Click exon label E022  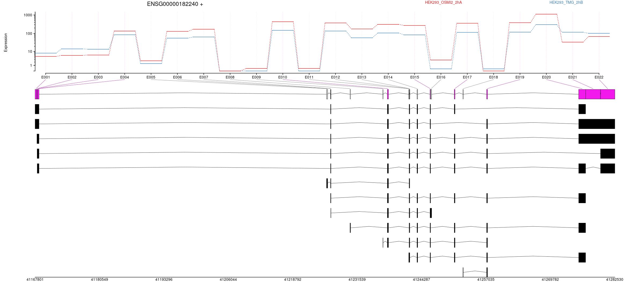[599, 77]
